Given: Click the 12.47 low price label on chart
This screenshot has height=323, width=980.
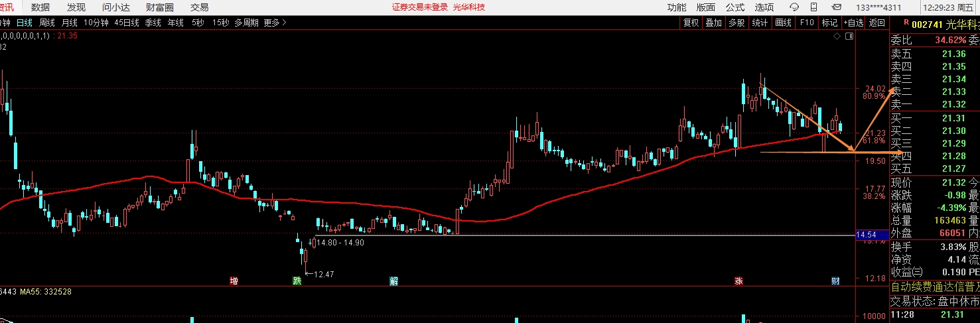Looking at the screenshot, I should click(322, 274).
